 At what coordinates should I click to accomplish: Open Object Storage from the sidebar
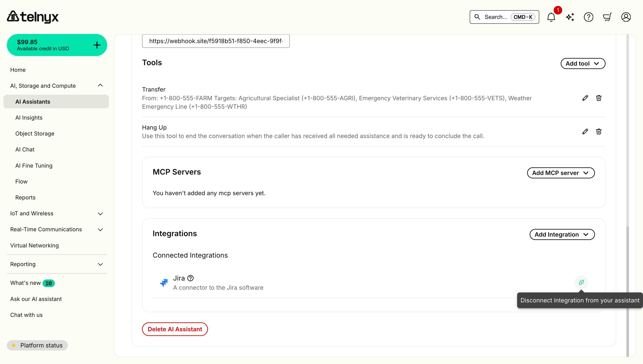point(35,134)
